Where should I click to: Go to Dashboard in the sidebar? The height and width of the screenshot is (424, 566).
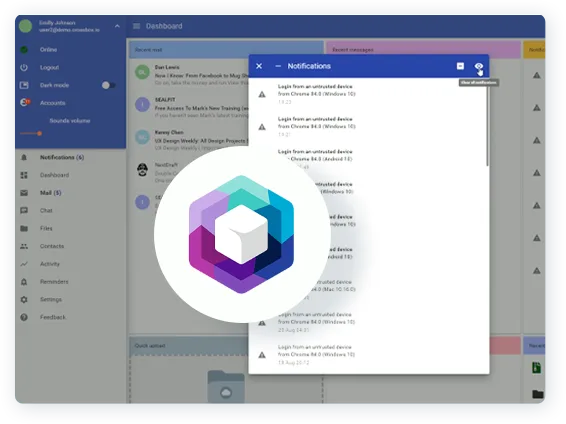pyautogui.click(x=55, y=175)
